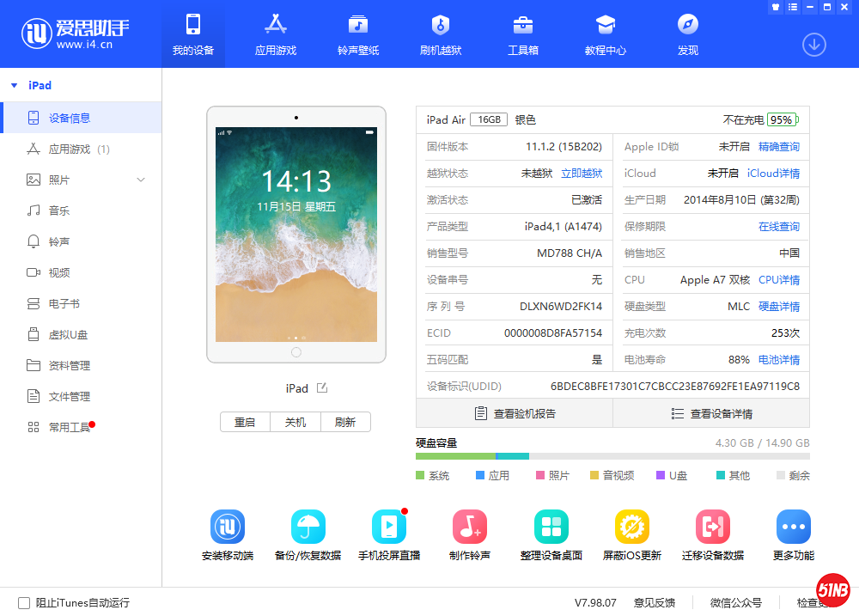This screenshot has width=859, height=616.
Task: Switch to the 我的设备 tab
Action: [x=192, y=34]
